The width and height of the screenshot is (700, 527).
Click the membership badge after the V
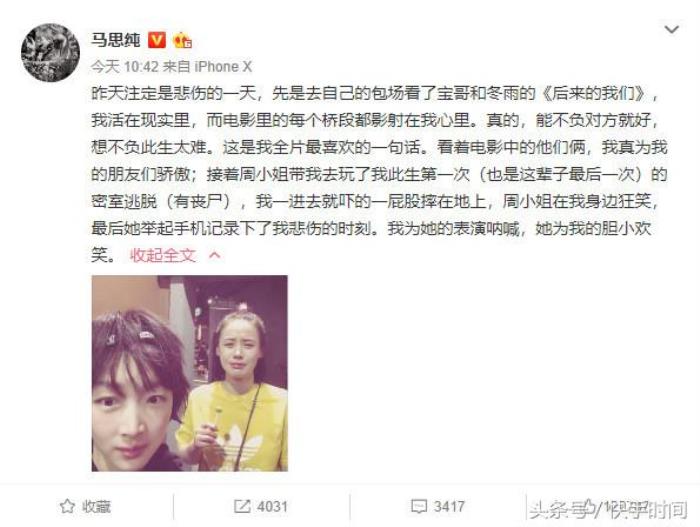pos(182,41)
